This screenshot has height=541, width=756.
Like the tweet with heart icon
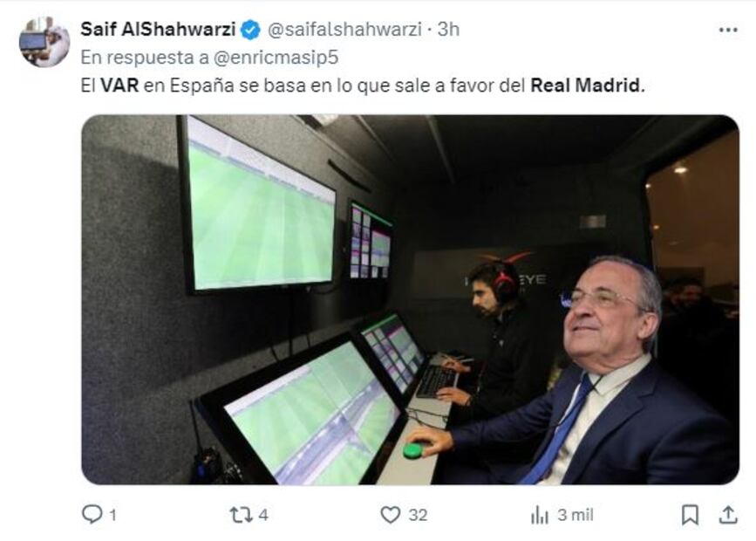point(390,515)
